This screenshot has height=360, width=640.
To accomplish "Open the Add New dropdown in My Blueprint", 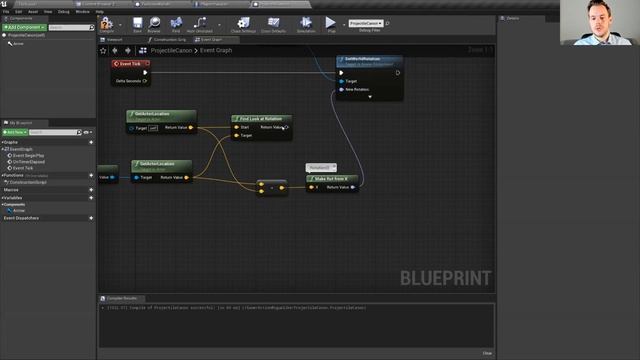I will coord(15,132).
